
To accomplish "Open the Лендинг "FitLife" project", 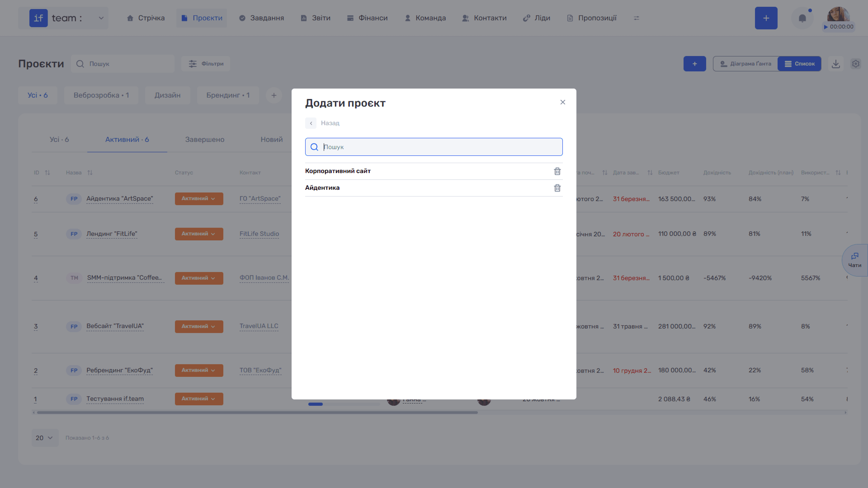I will 111,234.
